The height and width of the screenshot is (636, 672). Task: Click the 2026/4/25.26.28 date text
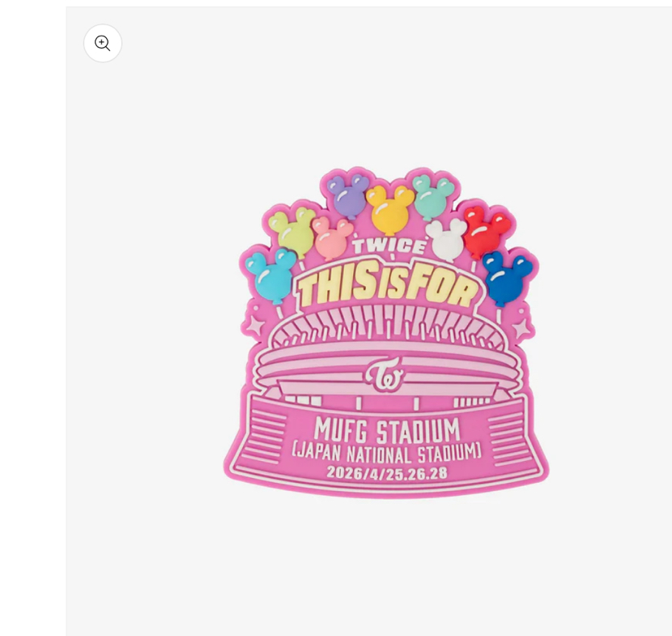[x=387, y=472]
